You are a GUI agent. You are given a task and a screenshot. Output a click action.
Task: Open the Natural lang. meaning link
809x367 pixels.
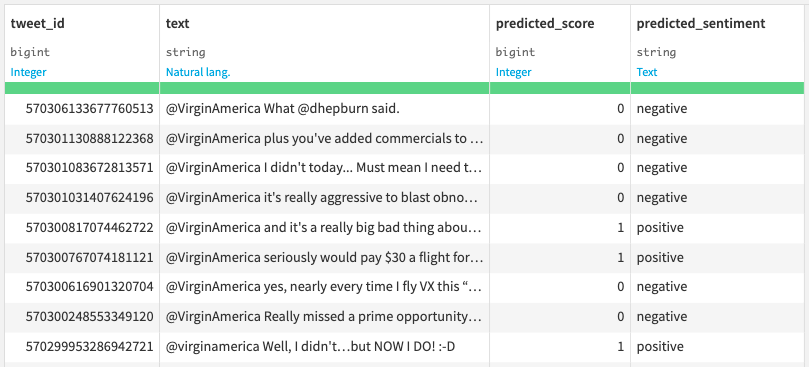198,72
